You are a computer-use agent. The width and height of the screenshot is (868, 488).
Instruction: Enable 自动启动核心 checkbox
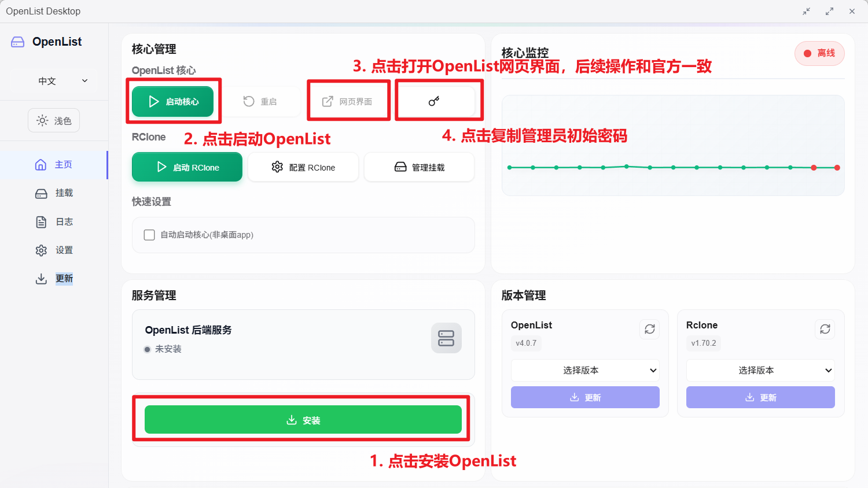[149, 235]
